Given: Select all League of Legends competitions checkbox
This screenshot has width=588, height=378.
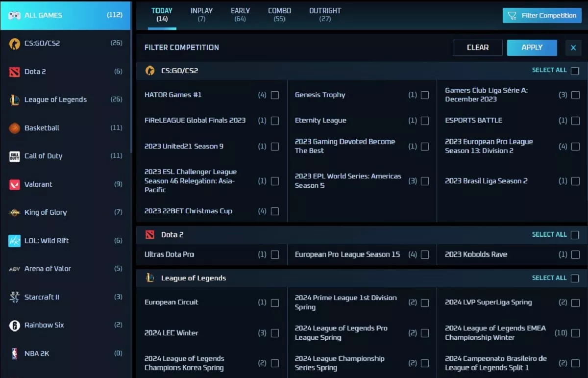Looking at the screenshot, I should pyautogui.click(x=575, y=278).
